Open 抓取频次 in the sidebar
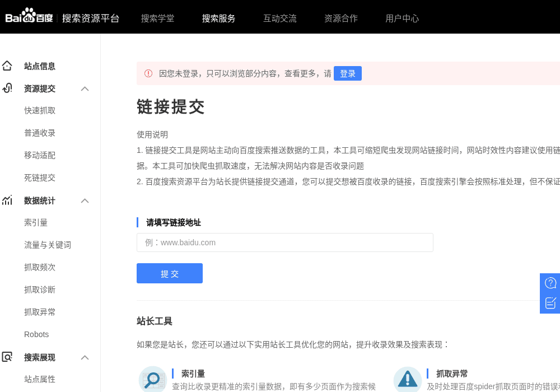560x392 pixels. (40, 268)
